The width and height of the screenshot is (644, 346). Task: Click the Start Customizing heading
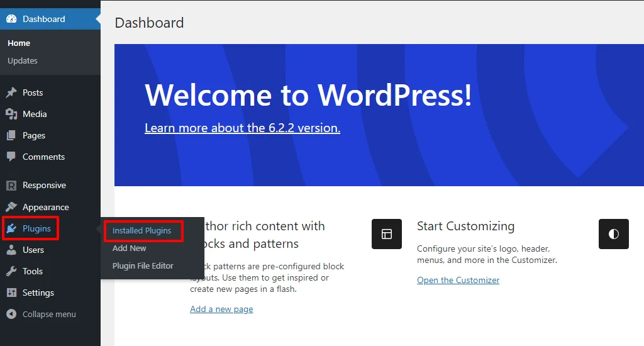pyautogui.click(x=466, y=226)
